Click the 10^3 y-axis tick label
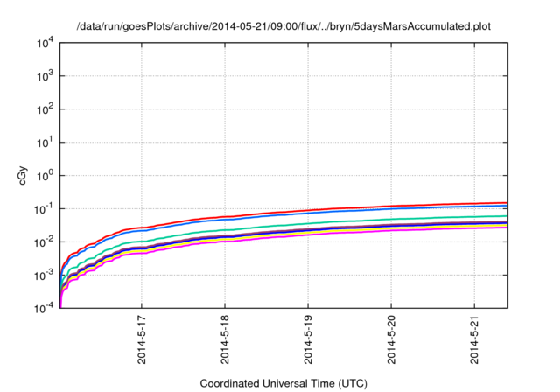The image size is (560, 392). coord(45,75)
